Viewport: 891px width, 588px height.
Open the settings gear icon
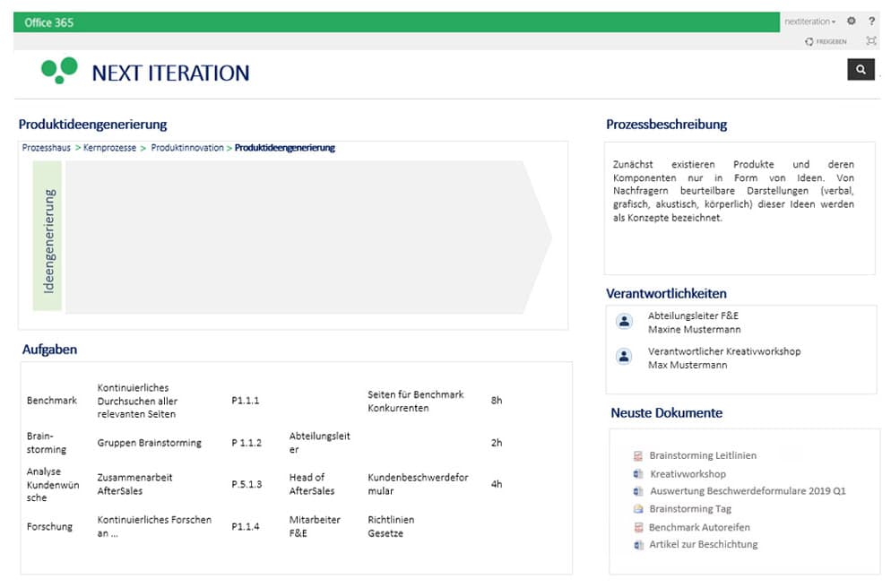click(x=852, y=21)
